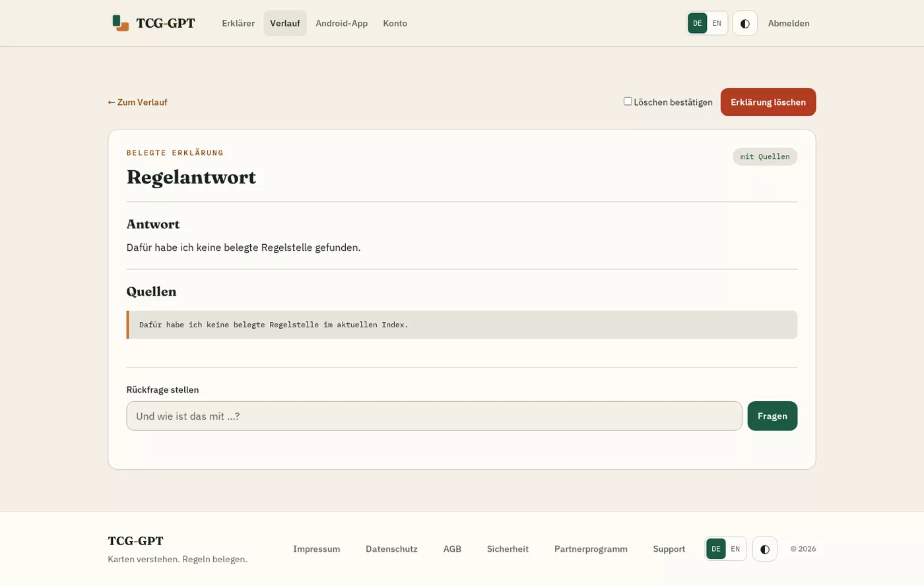Select EN language in footer
This screenshot has width=924, height=586.
point(735,549)
